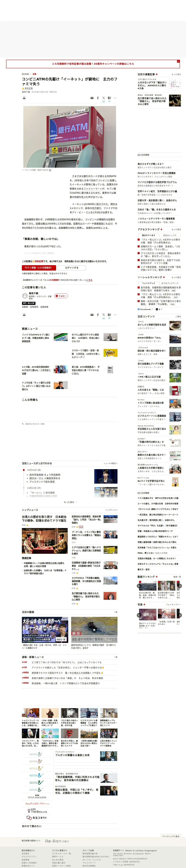This screenshot has width=186, height=868.
Task: Advance 写真 carousel to next
Action: 180,615
